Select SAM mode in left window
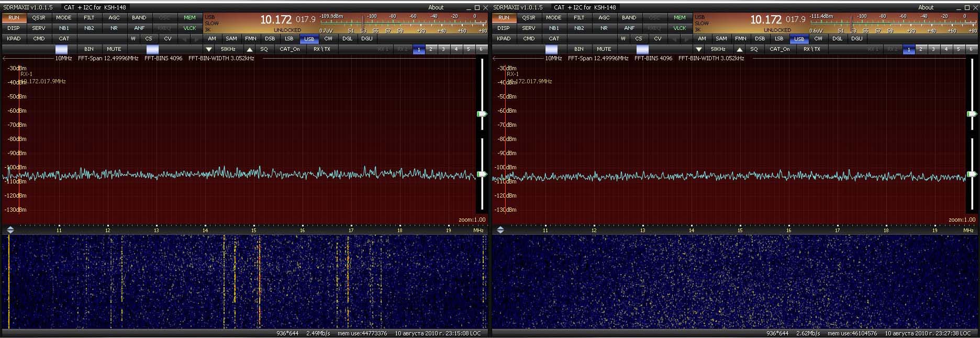980x338 pixels. 231,39
